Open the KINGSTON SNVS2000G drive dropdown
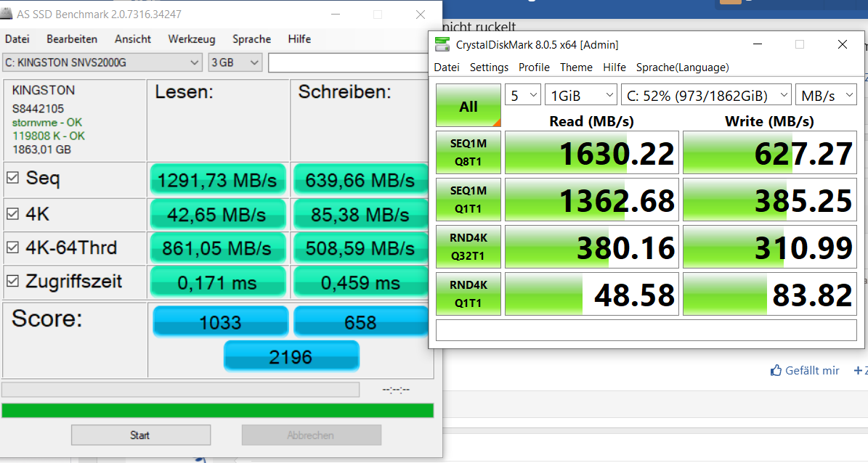This screenshot has height=463, width=868. (x=102, y=62)
